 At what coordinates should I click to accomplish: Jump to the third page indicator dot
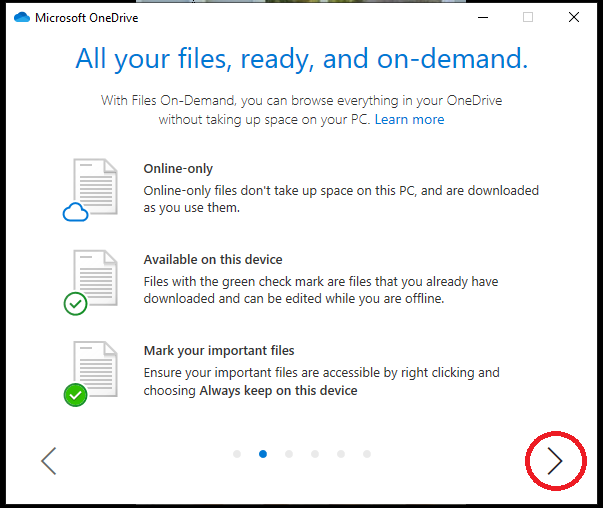tap(289, 454)
